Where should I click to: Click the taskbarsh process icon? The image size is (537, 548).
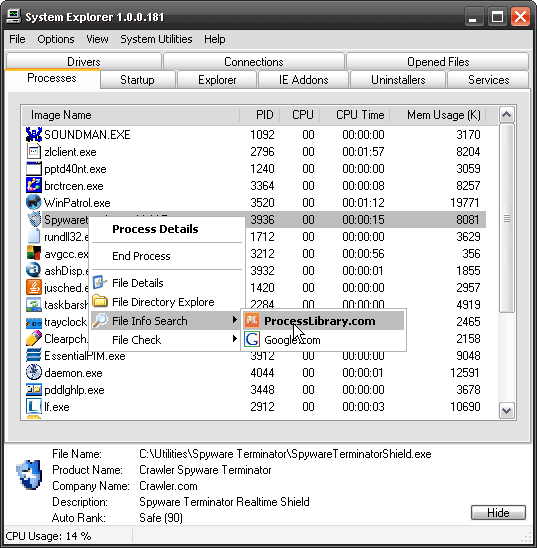pos(34,304)
